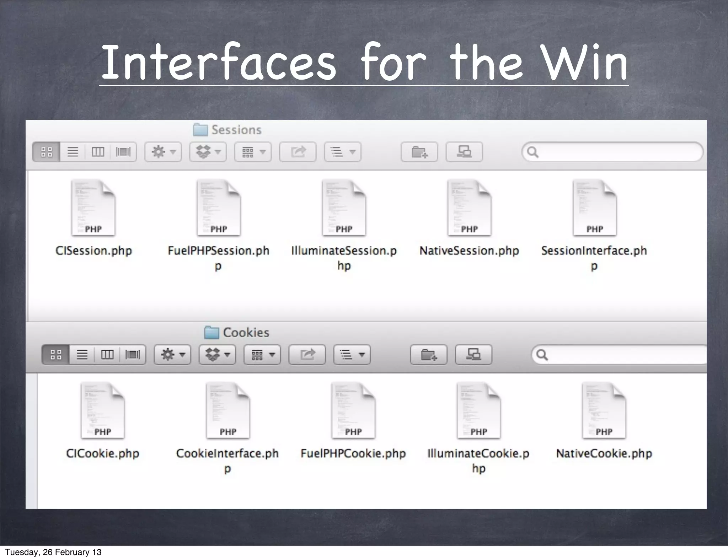728x560 pixels.
Task: Click the connect-to-server icon in Cookies
Action: click(x=473, y=355)
